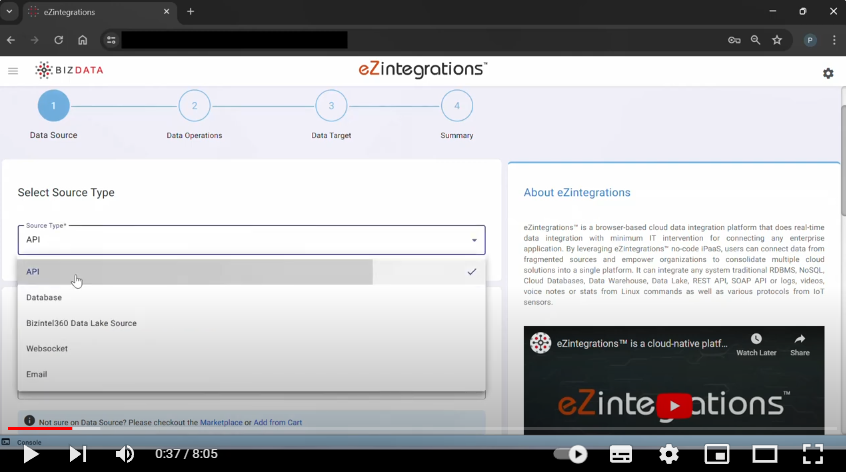The image size is (846, 472).
Task: Click the Add from Cart link
Action: pyautogui.click(x=278, y=423)
